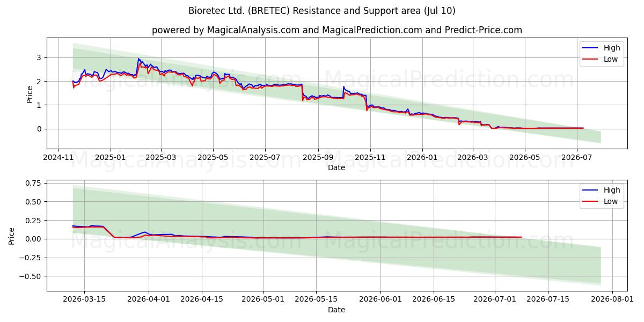Click the bottom chart y-axis value '0.00'

[33, 239]
